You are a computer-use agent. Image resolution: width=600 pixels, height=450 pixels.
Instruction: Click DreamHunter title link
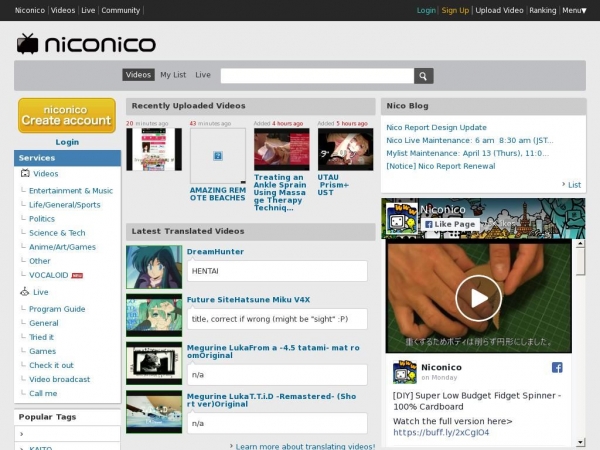point(215,252)
